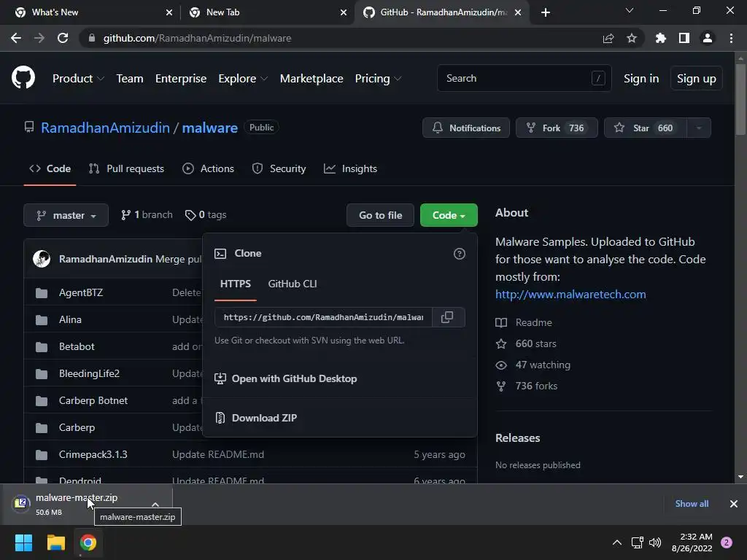The height and width of the screenshot is (560, 747).
Task: Click the clone URL text field
Action: pos(323,317)
